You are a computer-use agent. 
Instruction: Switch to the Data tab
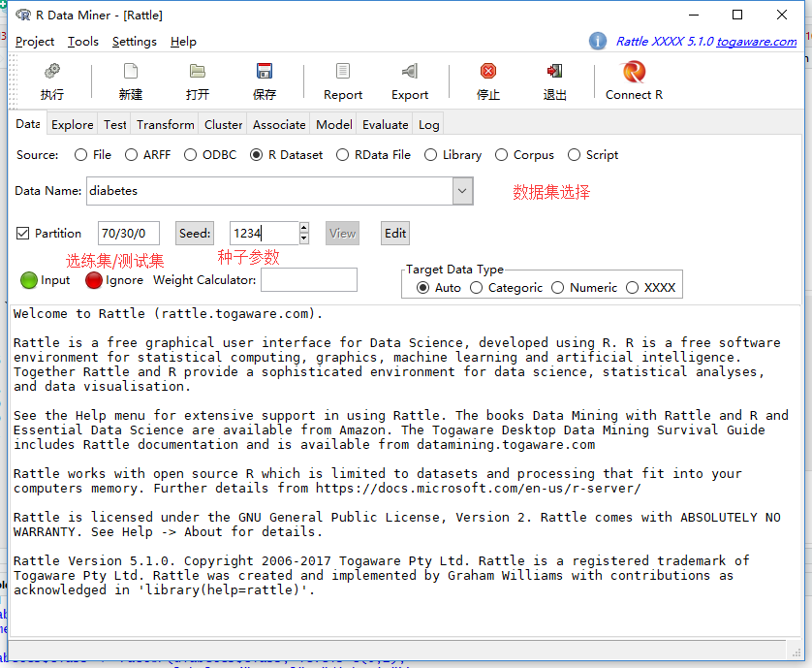(x=28, y=124)
